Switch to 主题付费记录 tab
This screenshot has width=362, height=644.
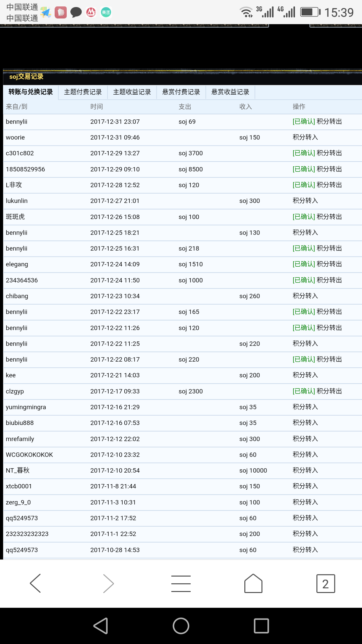pyautogui.click(x=83, y=92)
